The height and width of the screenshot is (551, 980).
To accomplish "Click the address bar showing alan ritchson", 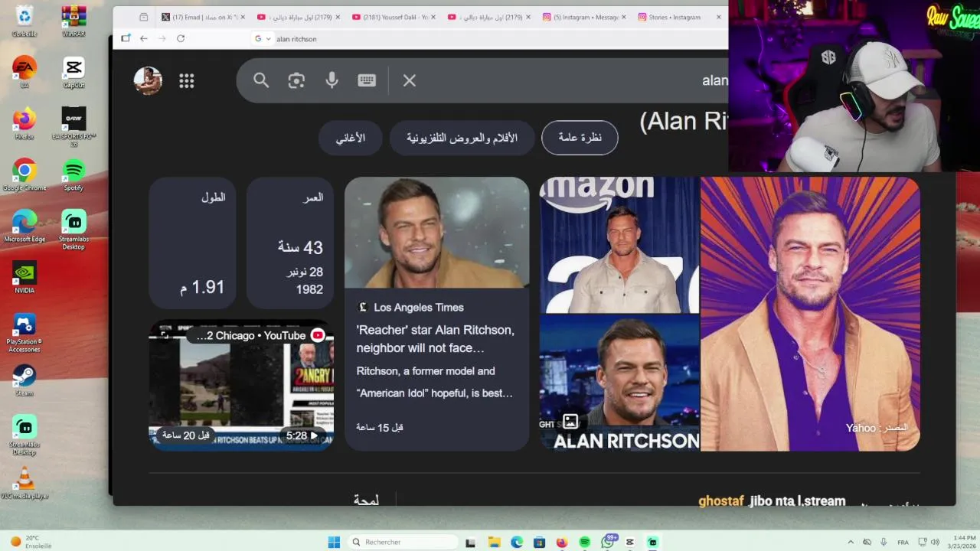I will click(490, 38).
